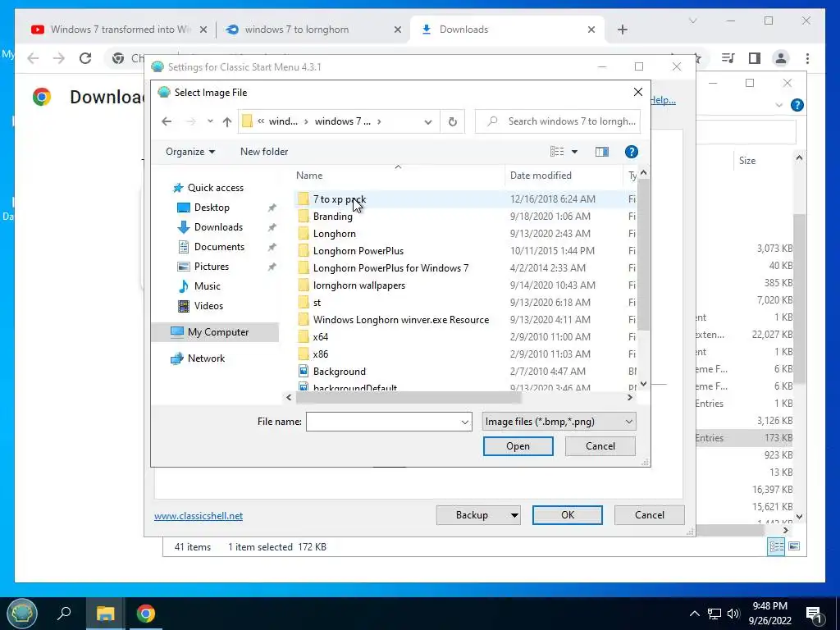Viewport: 840px width, 630px height.
Task: Select Music in the navigation pane
Action: coord(207,286)
